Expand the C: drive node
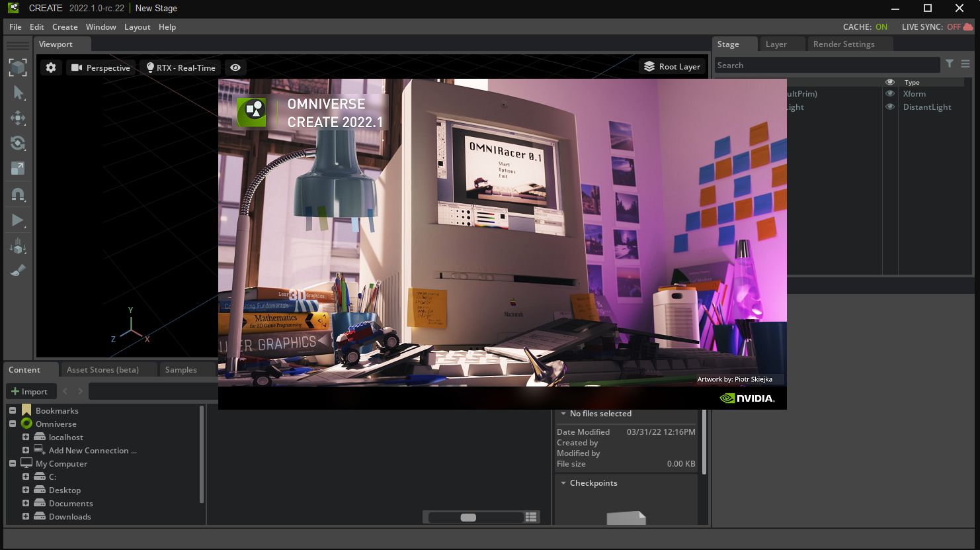Image resolution: width=980 pixels, height=550 pixels. (26, 477)
